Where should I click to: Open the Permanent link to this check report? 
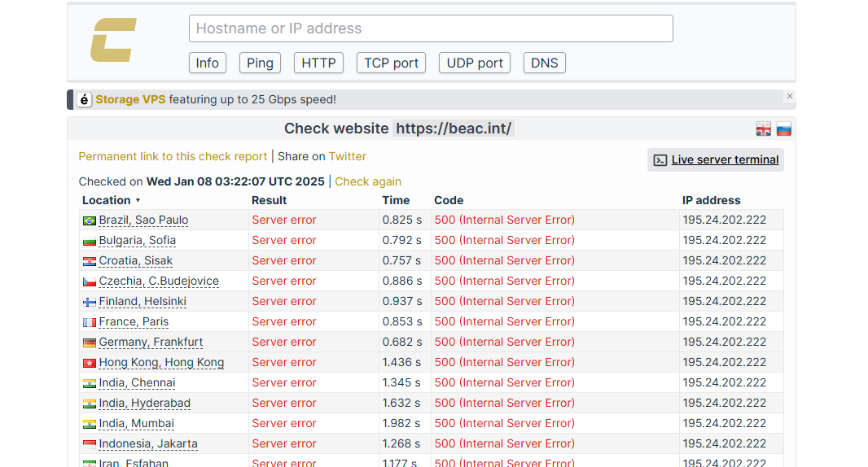tap(173, 156)
